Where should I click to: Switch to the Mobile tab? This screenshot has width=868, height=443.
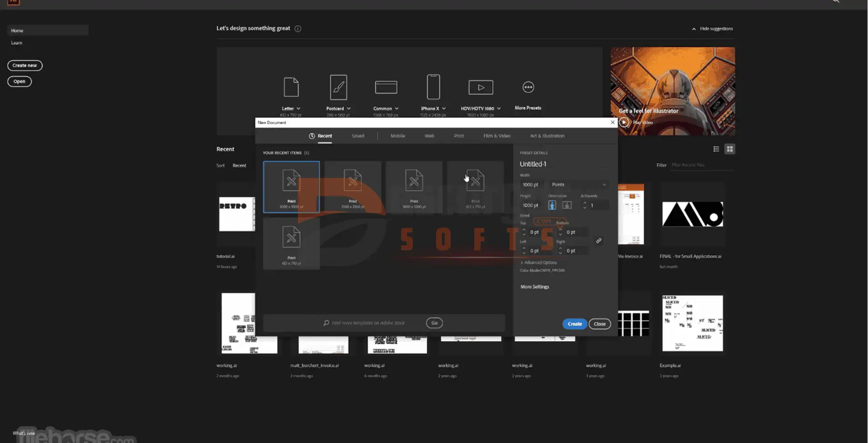(x=397, y=136)
